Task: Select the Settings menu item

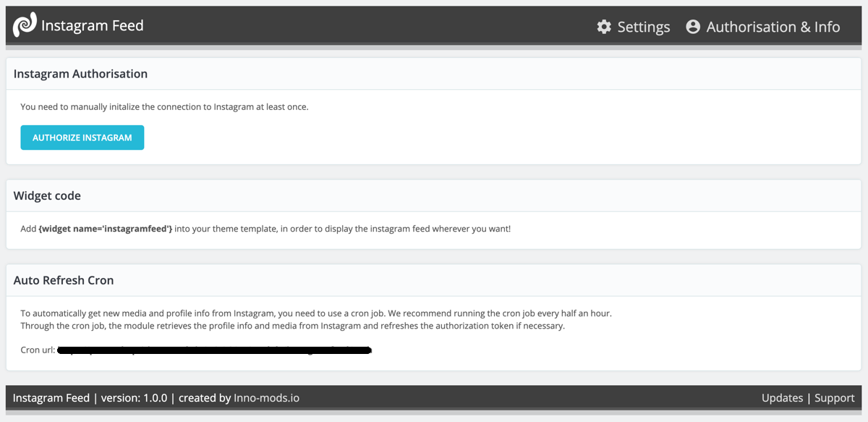Action: tap(642, 26)
